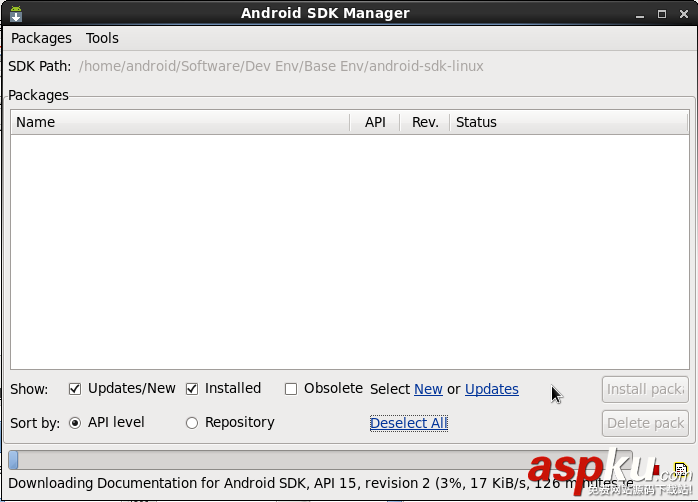Click the Updates selection link
698x502 pixels.
492,389
